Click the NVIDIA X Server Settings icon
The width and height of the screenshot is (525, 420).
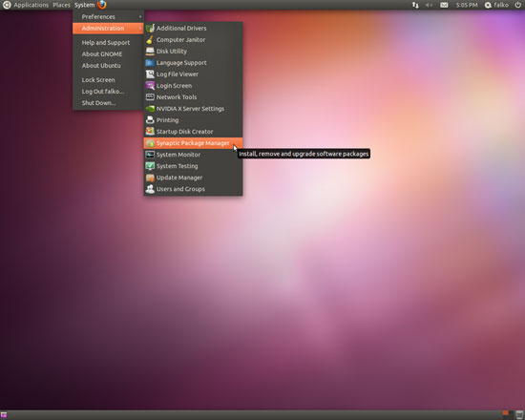coord(150,109)
